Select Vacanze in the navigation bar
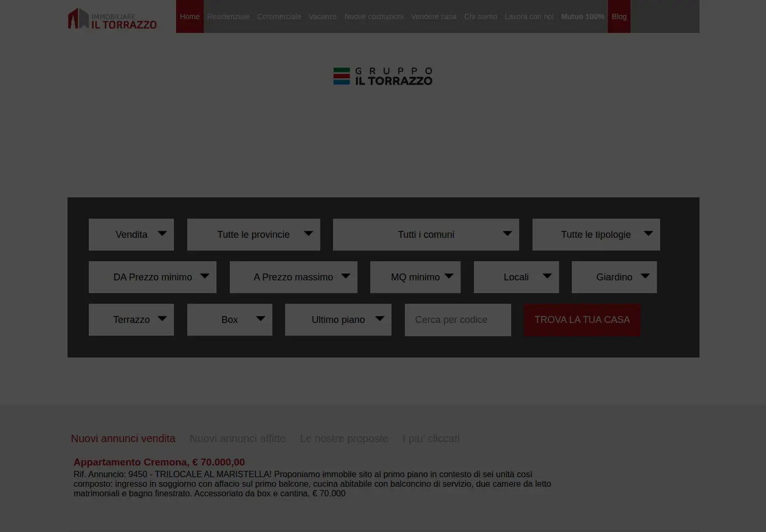The height and width of the screenshot is (532, 766). (322, 16)
